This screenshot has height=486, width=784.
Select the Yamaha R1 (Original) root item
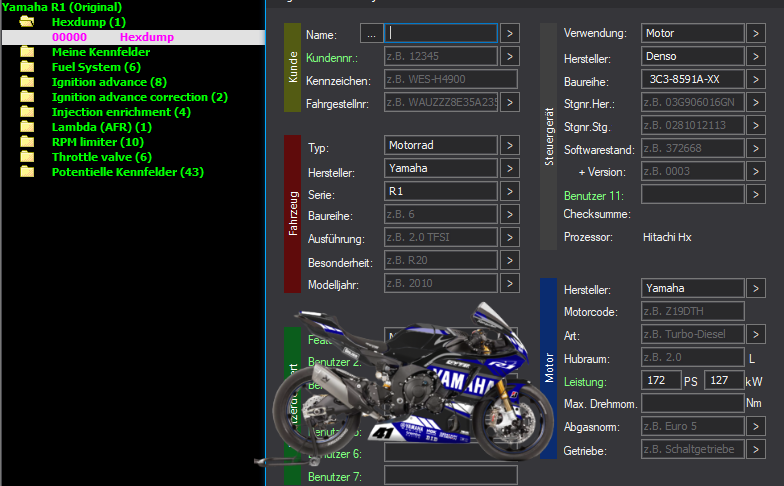(x=62, y=7)
